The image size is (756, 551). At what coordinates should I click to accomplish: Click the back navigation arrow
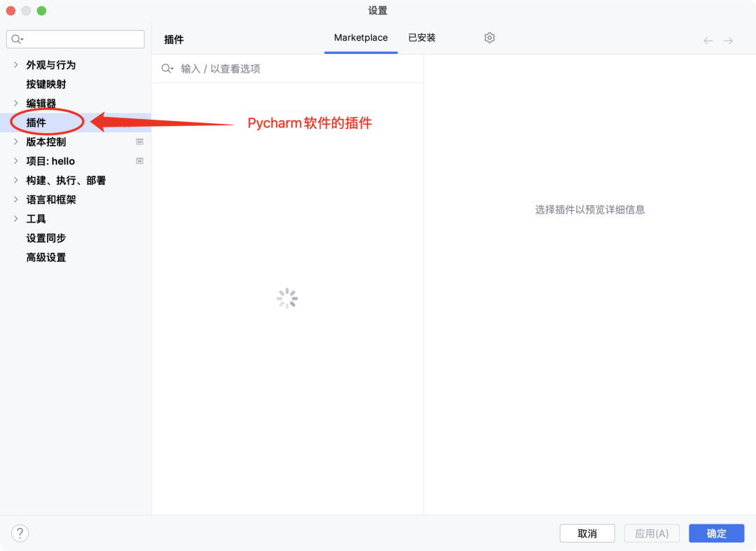click(x=708, y=41)
